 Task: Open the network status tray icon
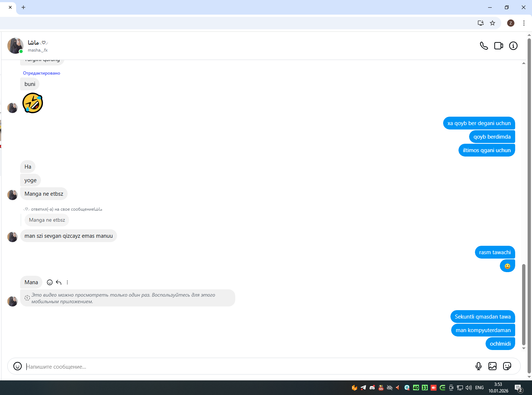point(460,388)
